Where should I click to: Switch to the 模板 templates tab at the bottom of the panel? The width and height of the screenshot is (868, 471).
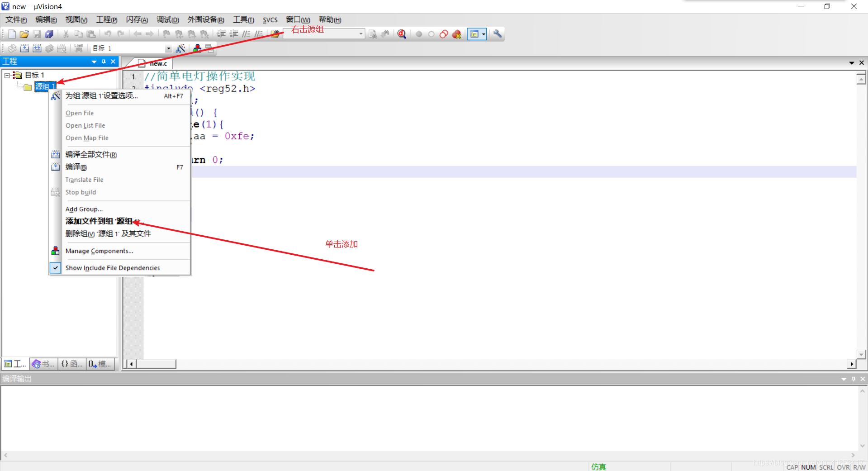tap(100, 364)
